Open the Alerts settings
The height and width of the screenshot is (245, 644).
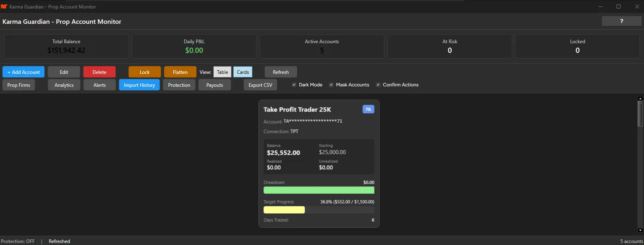[99, 85]
